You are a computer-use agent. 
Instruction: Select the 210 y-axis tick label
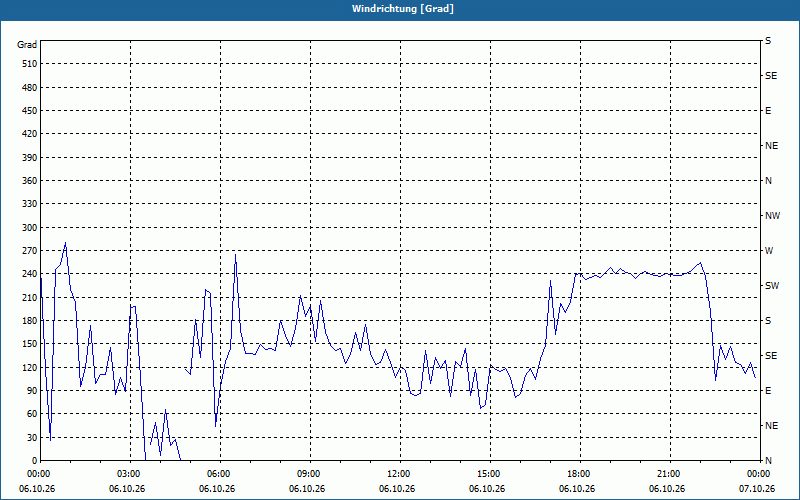click(29, 297)
